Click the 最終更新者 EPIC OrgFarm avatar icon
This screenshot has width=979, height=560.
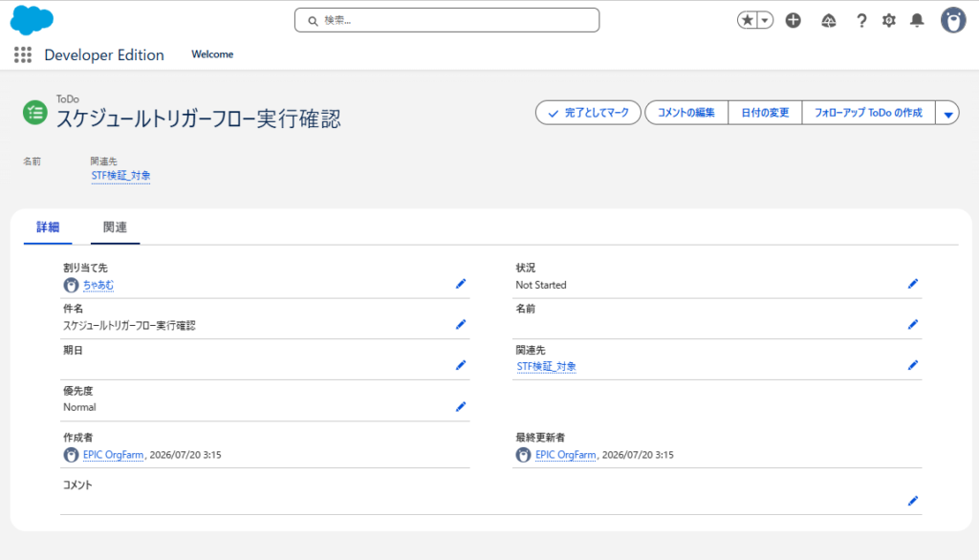click(x=523, y=455)
